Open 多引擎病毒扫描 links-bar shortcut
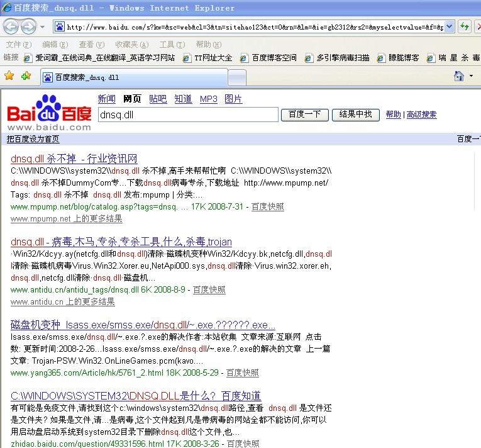This screenshot has height=448, width=481. [337, 58]
